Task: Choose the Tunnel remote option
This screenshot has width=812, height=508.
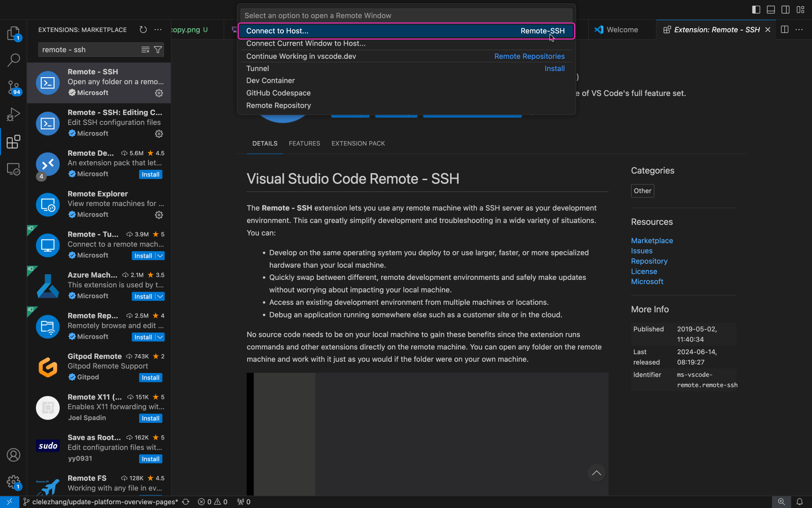Action: pyautogui.click(x=406, y=69)
